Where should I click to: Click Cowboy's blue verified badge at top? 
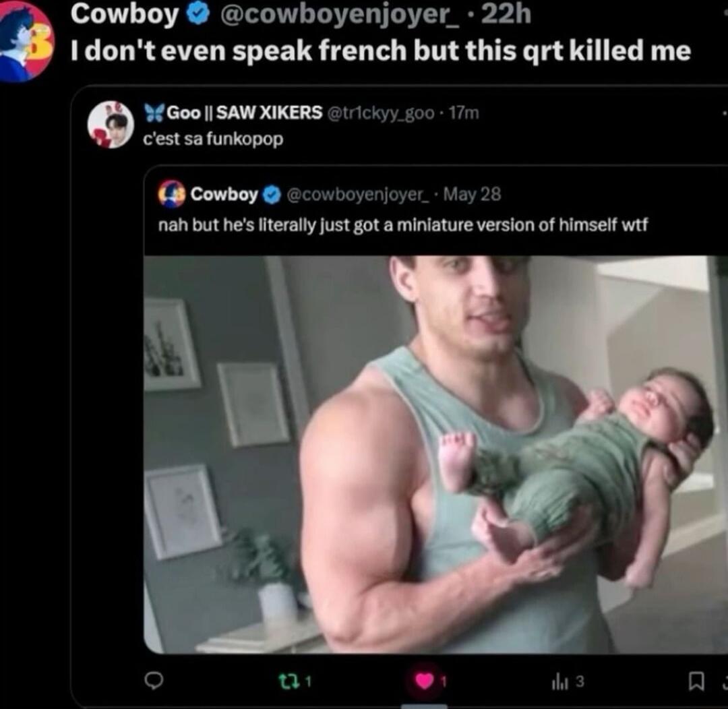(198, 14)
